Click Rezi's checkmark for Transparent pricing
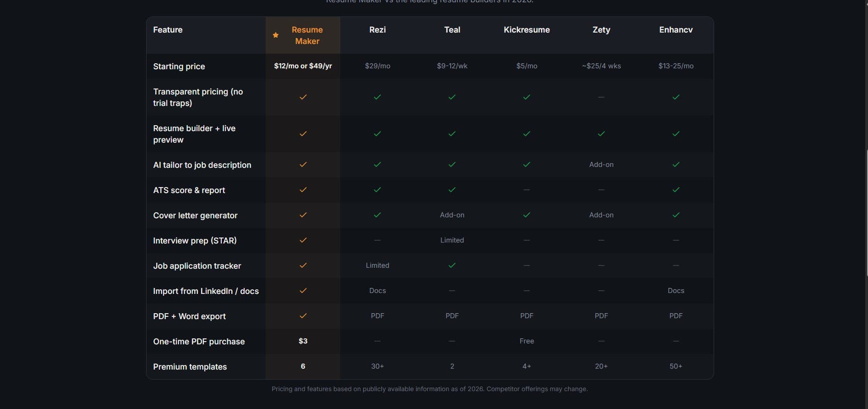Screen dimensions: 868x409 click(377, 97)
